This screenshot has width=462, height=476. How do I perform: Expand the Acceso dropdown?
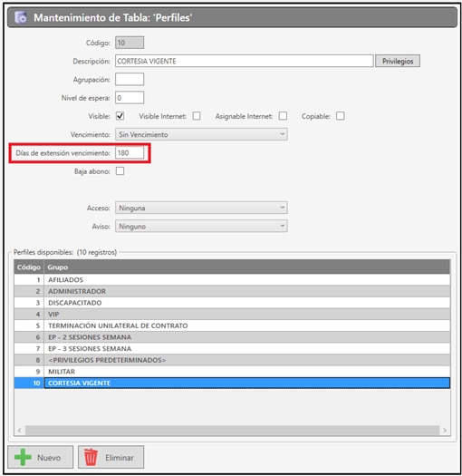coord(201,208)
